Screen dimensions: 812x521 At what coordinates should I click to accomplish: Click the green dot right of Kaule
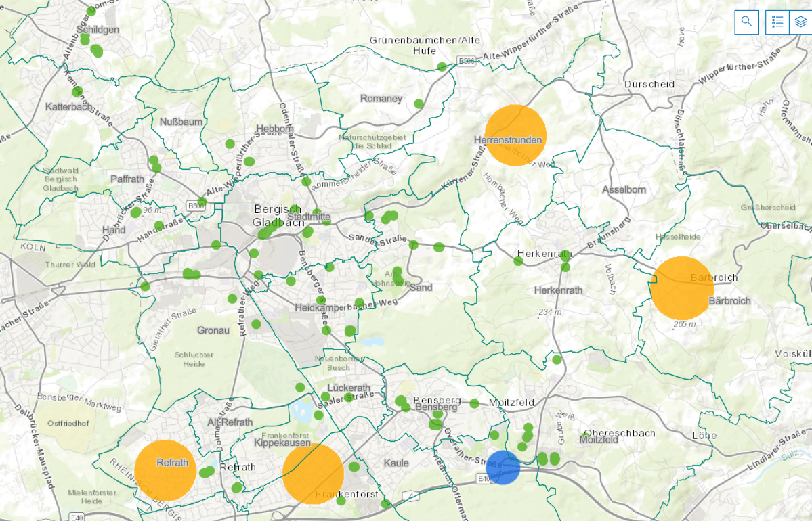click(354, 467)
